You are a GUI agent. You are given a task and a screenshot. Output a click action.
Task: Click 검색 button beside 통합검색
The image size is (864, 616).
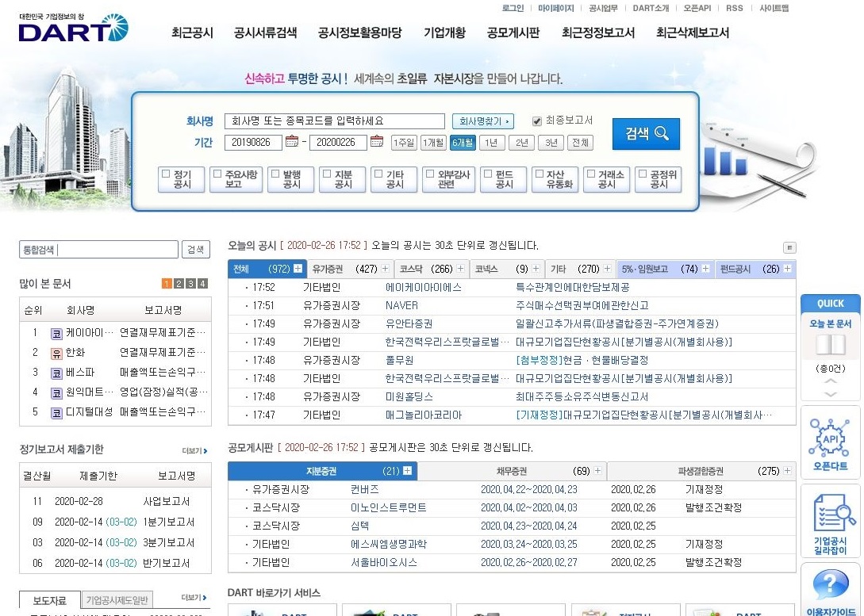pos(196,250)
